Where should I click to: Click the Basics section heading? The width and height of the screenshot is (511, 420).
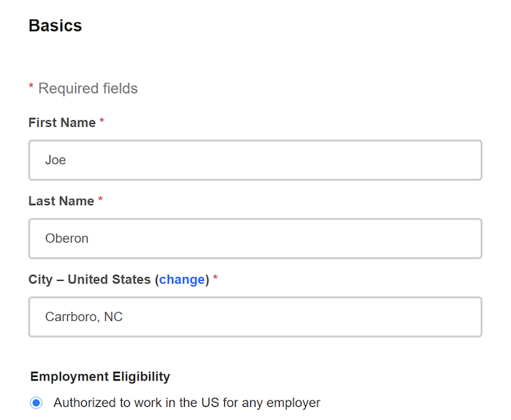coord(55,26)
